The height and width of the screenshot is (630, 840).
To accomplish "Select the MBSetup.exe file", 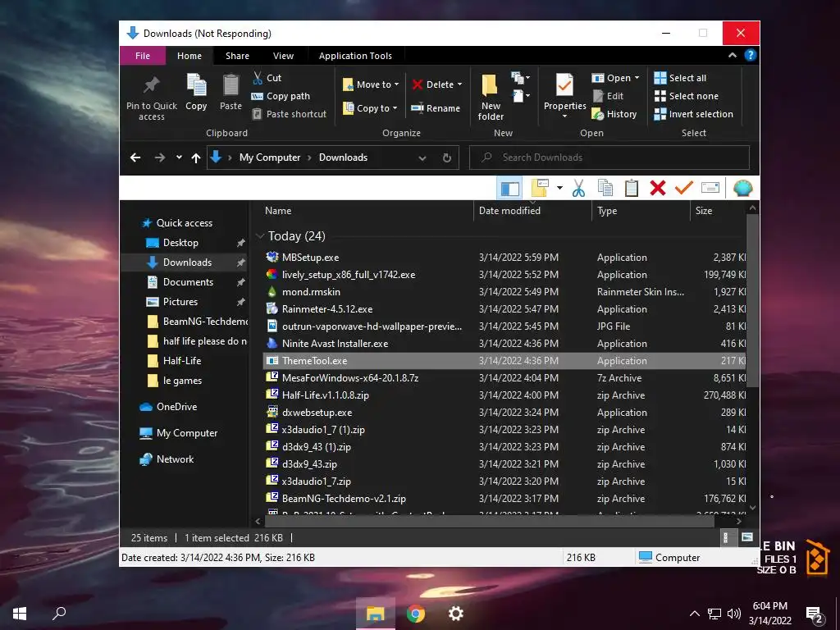I will tap(310, 257).
